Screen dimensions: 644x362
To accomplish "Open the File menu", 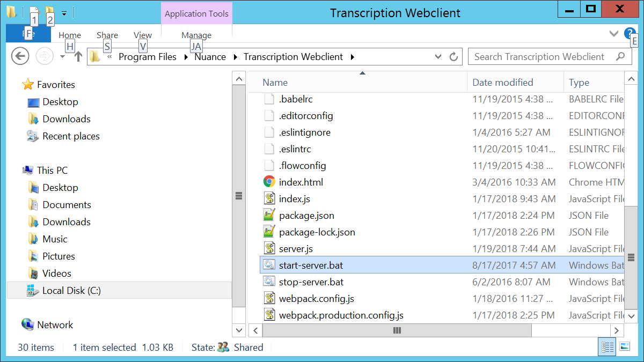I will coord(28,34).
